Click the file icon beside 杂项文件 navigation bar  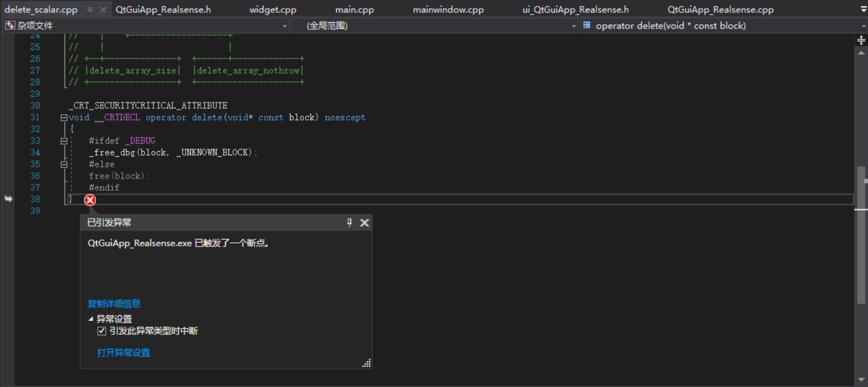9,25
